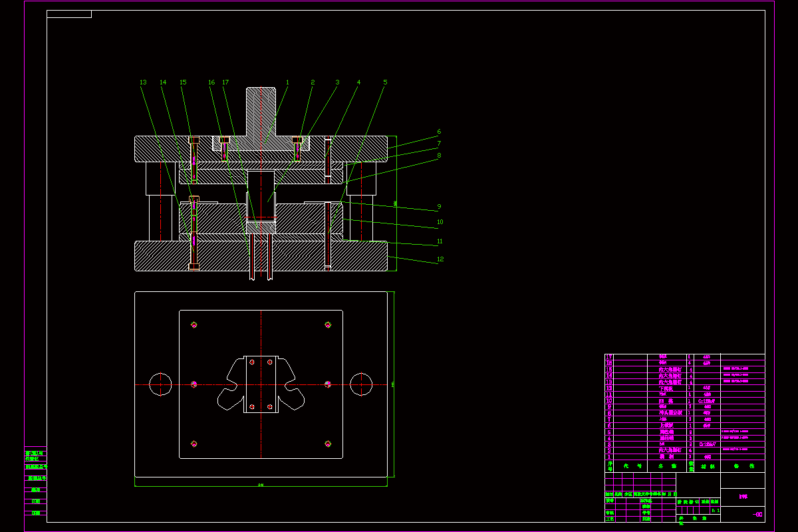Viewport: 798px width, 532px height.
Task: Select the right guide post circle in the plan view
Action: (361, 384)
